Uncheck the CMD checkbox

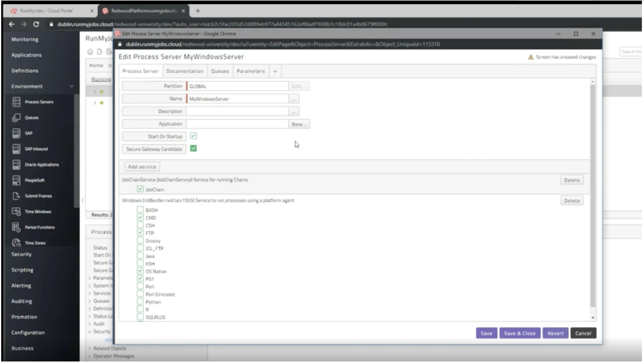[140, 217]
